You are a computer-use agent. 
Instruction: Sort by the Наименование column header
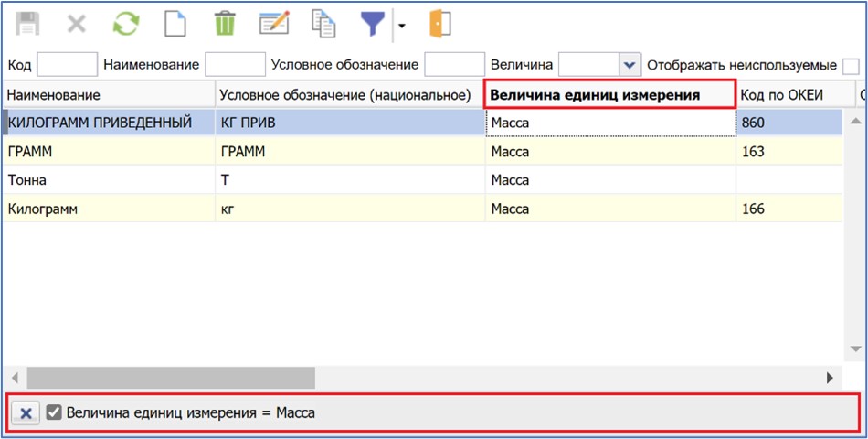[x=108, y=95]
